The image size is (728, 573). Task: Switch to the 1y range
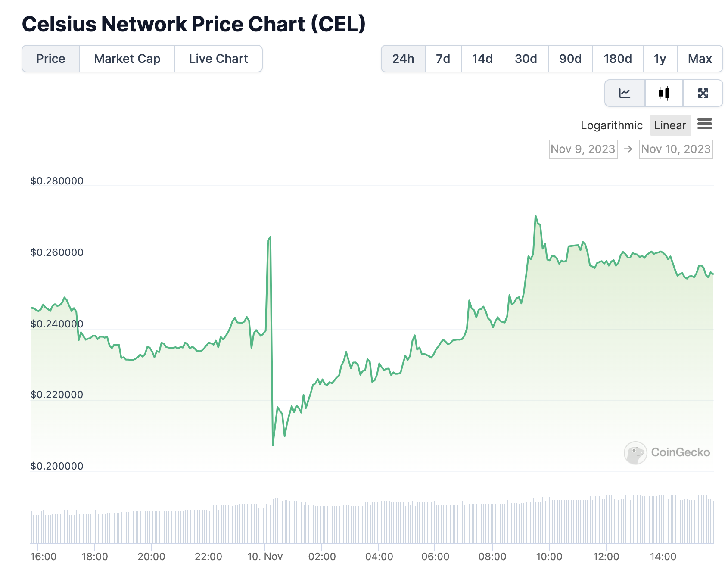point(660,59)
